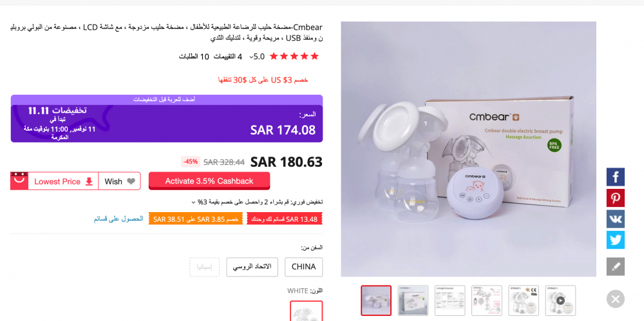The height and width of the screenshot is (321, 644).
Task: Click the pencil edit icon
Action: pyautogui.click(x=615, y=266)
